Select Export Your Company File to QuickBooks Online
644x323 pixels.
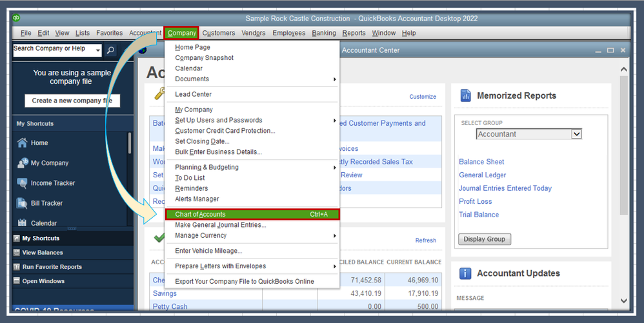pos(245,282)
